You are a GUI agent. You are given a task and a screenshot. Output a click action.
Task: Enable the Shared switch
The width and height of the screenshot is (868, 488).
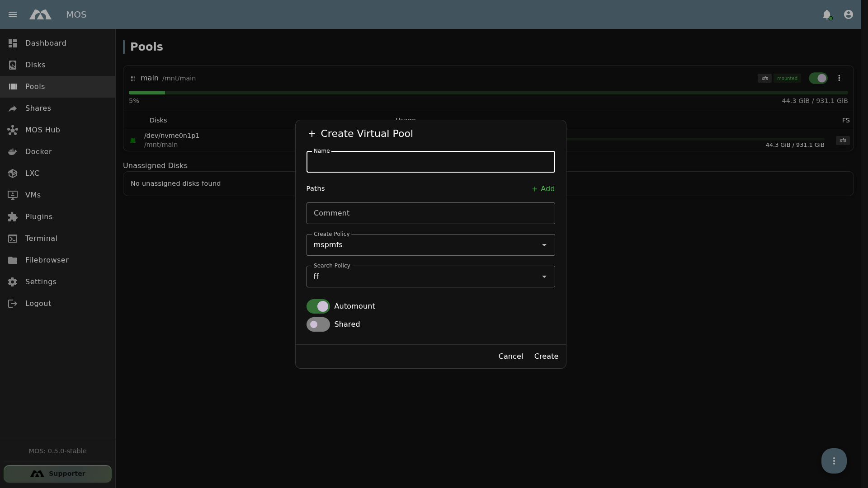point(318,324)
